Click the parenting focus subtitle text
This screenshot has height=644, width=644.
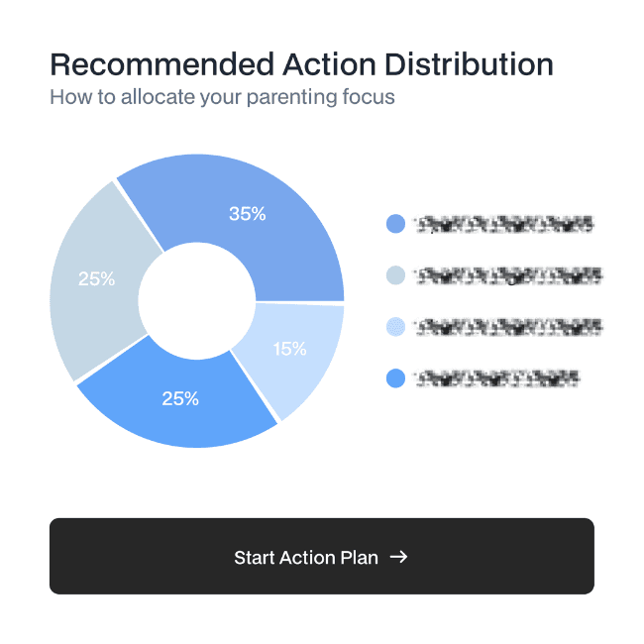click(222, 98)
